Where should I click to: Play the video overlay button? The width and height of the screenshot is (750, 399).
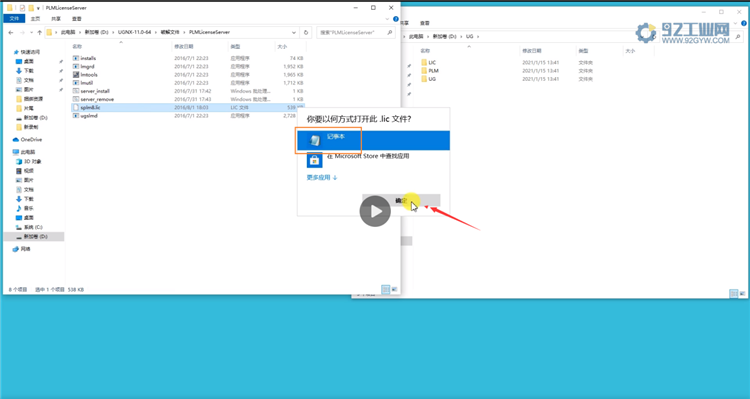tap(375, 211)
